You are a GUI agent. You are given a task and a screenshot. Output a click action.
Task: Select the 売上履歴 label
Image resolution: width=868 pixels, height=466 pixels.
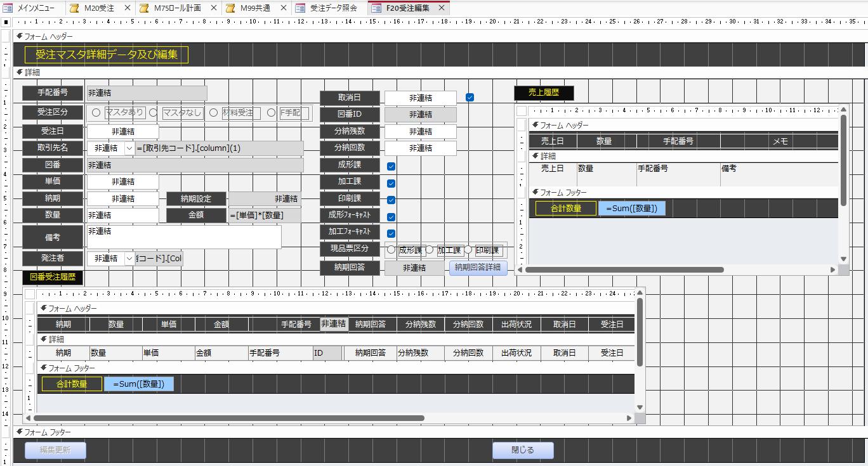544,93
